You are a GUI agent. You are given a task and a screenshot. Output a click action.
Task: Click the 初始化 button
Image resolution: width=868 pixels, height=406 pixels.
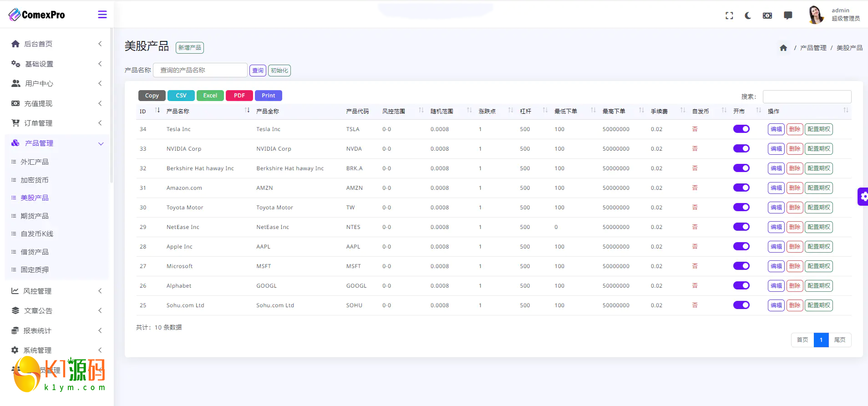pyautogui.click(x=279, y=71)
